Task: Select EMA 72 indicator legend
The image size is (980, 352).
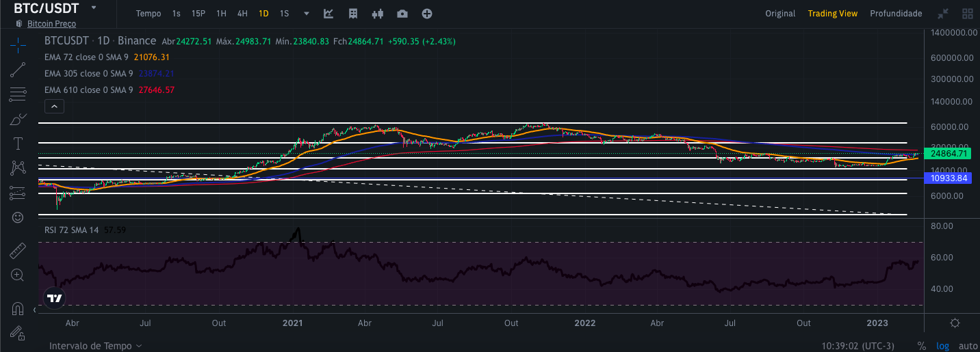Action: pos(88,57)
